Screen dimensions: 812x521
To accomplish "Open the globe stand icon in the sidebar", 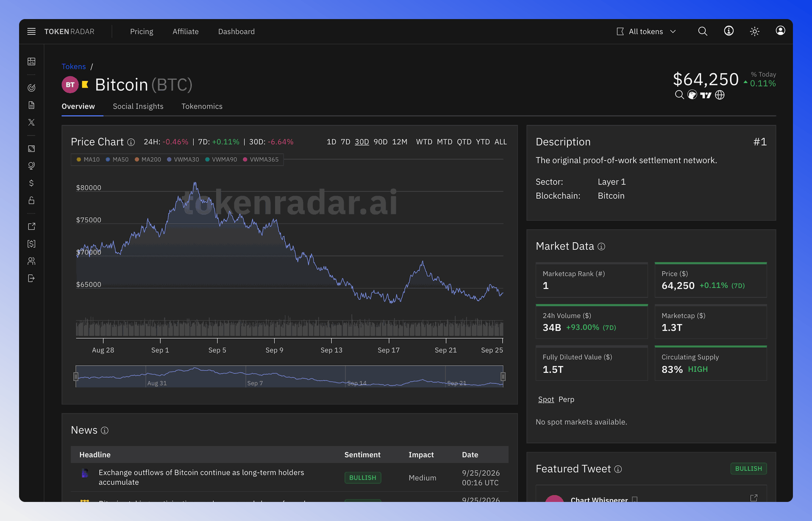I will (x=31, y=166).
